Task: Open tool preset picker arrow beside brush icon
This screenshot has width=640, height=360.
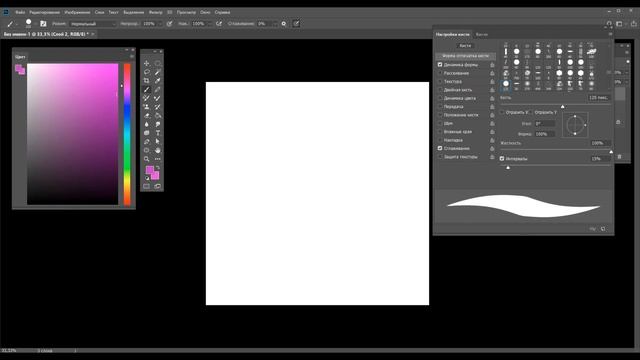Action: pyautogui.click(x=17, y=24)
